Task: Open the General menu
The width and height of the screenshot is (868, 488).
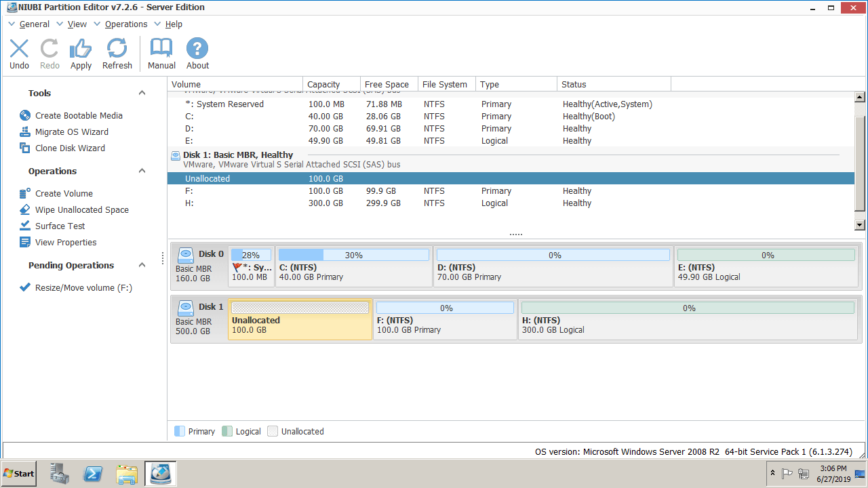Action: pyautogui.click(x=34, y=24)
